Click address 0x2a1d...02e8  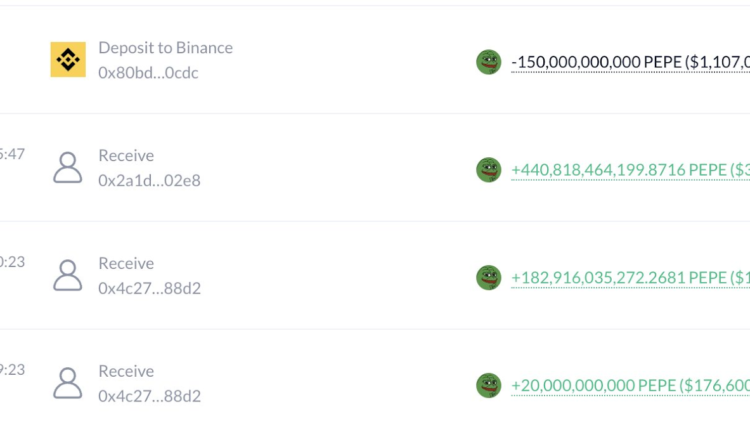[149, 181]
